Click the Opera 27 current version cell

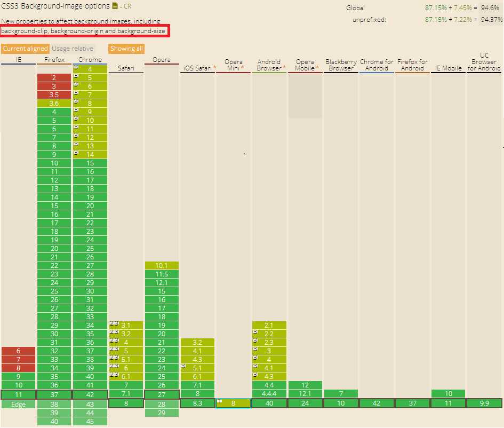point(162,394)
